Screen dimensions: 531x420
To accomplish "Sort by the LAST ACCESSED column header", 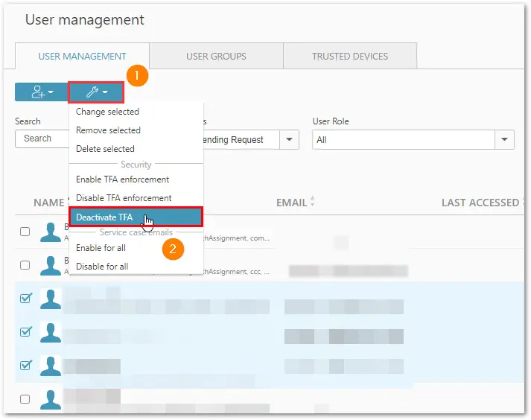I will (480, 203).
